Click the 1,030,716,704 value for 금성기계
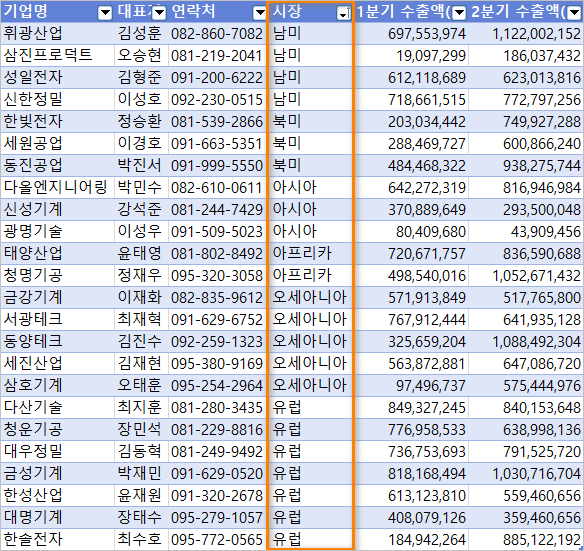Viewport: 584px width, 551px height. pos(526,473)
